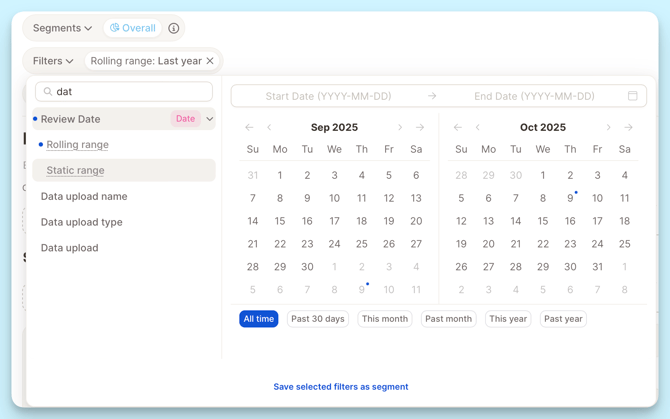Click the info icon next to Overall

(174, 28)
